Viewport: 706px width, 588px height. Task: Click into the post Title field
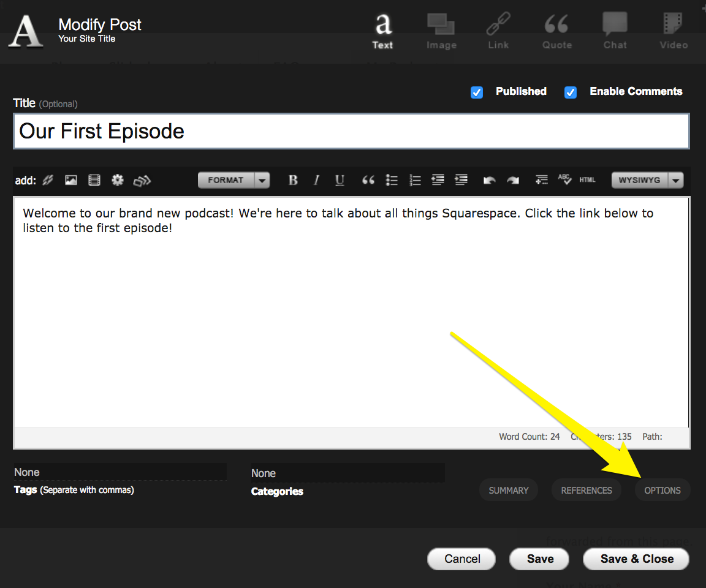[x=351, y=131]
